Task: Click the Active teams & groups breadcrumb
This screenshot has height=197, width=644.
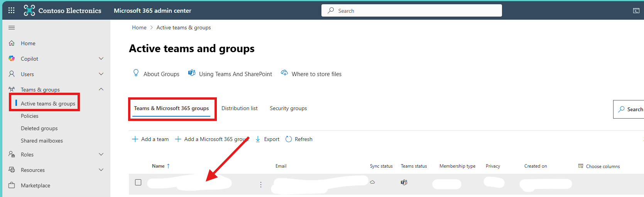Action: tap(184, 27)
